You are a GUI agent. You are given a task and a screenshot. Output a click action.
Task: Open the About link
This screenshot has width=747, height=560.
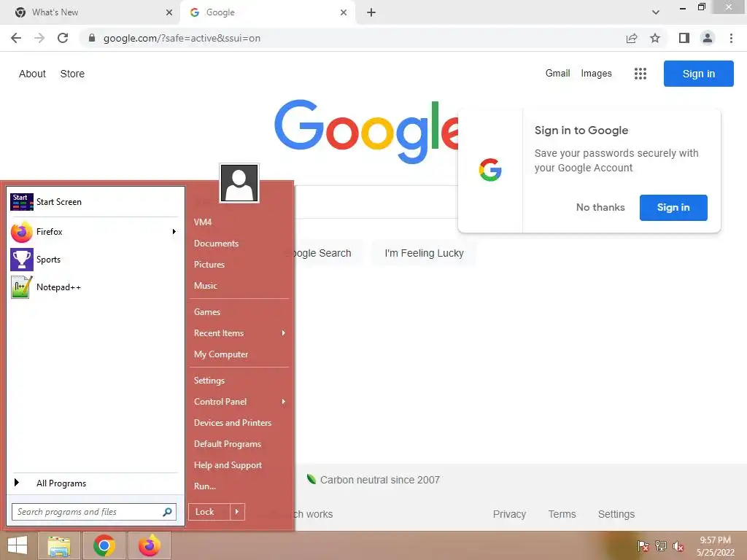coord(32,74)
